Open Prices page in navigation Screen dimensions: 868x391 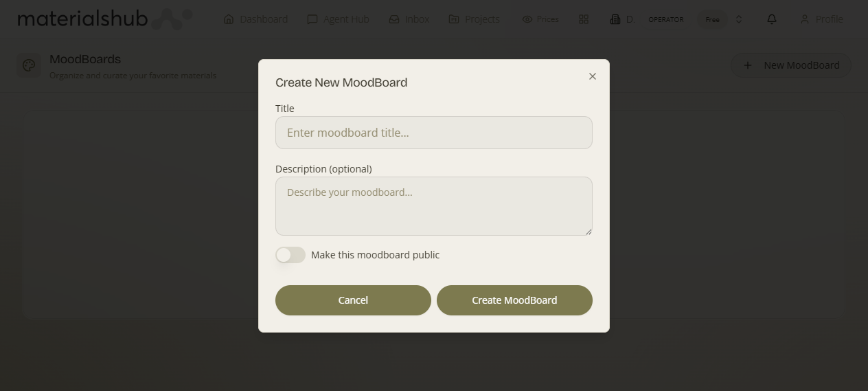coord(540,19)
